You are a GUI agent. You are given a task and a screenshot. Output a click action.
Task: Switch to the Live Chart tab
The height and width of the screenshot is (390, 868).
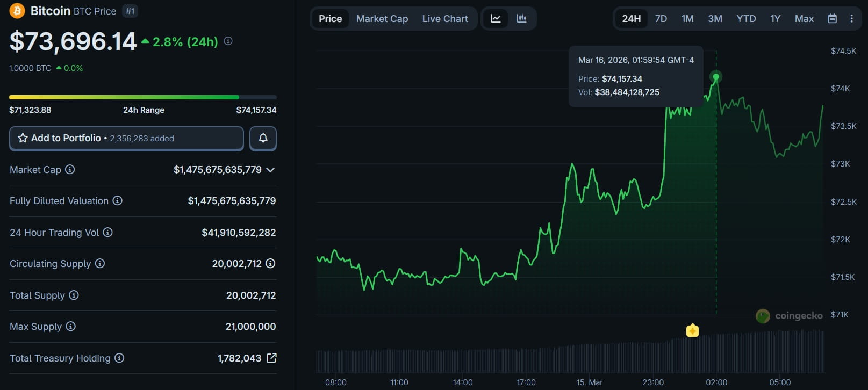point(444,19)
